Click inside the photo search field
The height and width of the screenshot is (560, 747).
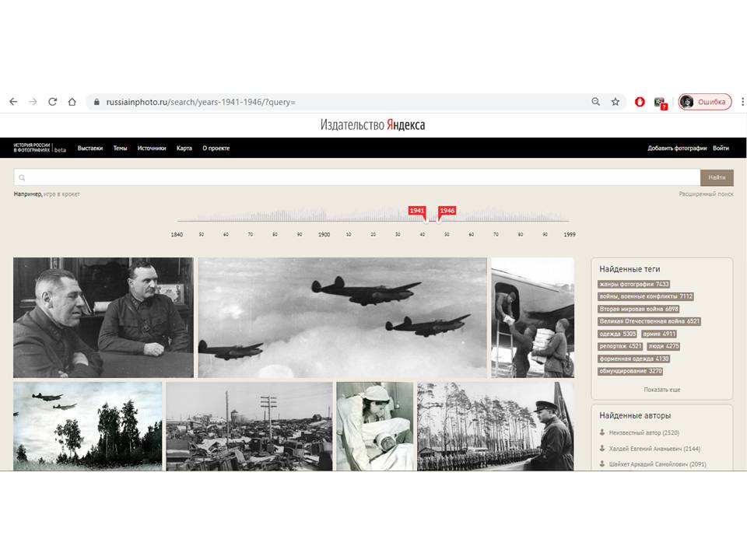click(357, 177)
